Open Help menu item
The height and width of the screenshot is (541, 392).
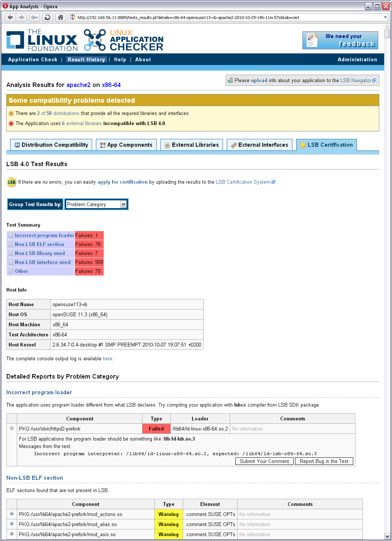click(120, 59)
